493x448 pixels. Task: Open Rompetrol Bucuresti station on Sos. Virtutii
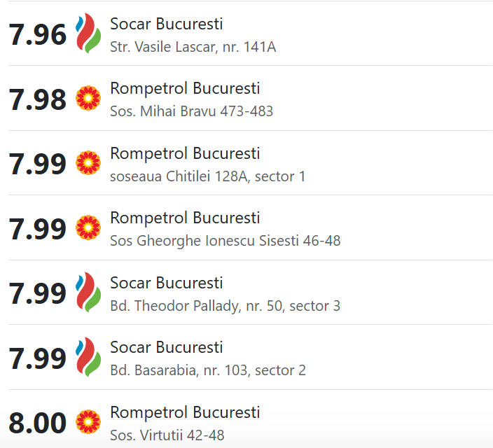[x=185, y=412]
